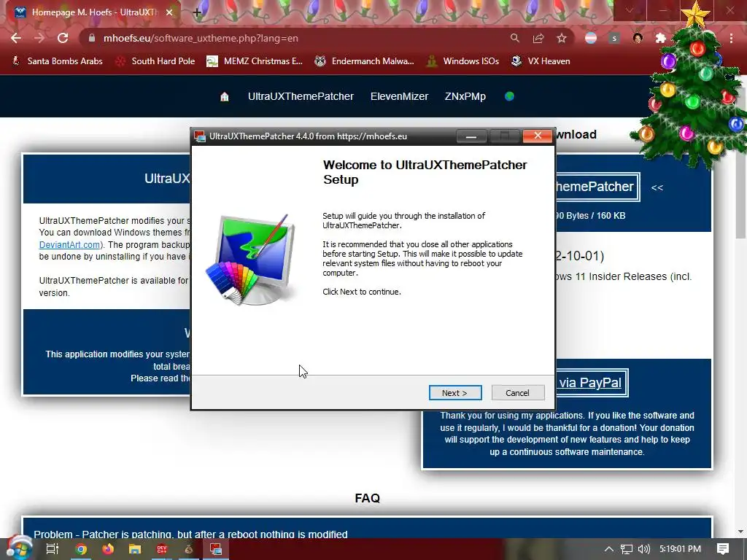Open the Chrome three-dot menu
This screenshot has width=747, height=560.
(731, 38)
